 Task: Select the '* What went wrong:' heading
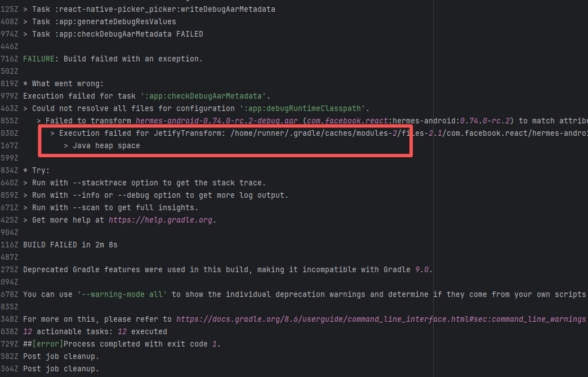click(64, 83)
